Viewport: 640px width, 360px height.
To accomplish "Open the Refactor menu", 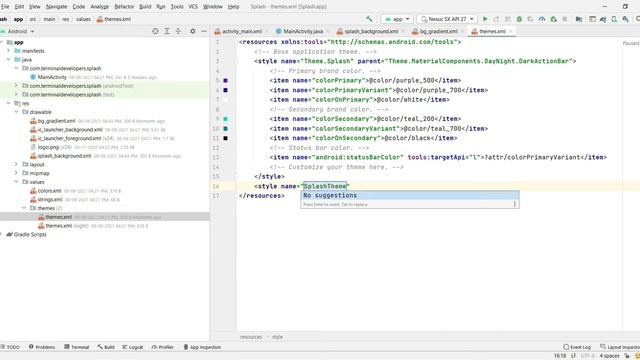I will pos(124,7).
